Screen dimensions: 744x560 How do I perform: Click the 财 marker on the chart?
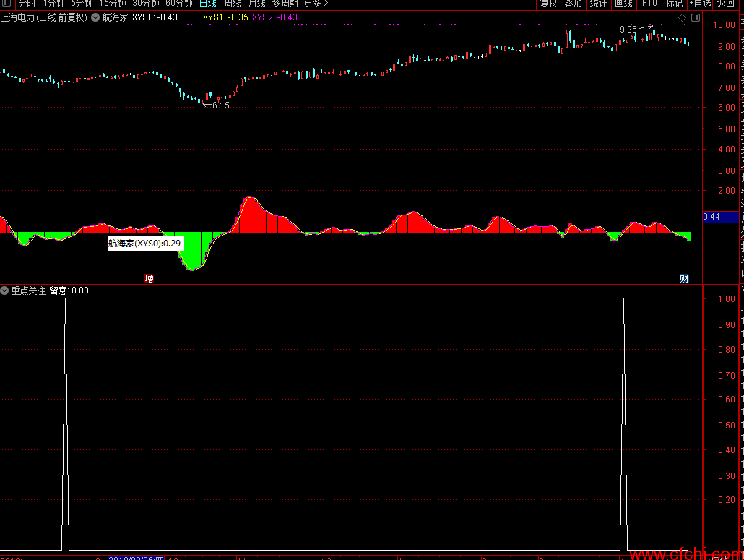[x=684, y=279]
